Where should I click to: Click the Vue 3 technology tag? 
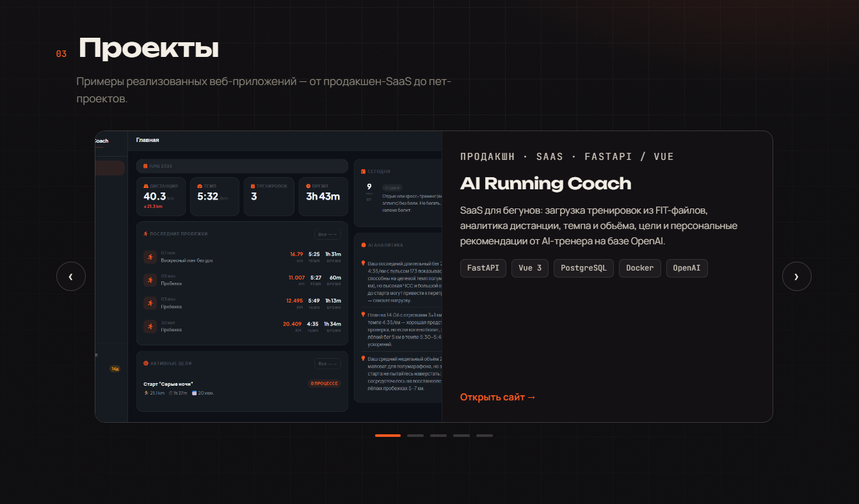pos(530,268)
